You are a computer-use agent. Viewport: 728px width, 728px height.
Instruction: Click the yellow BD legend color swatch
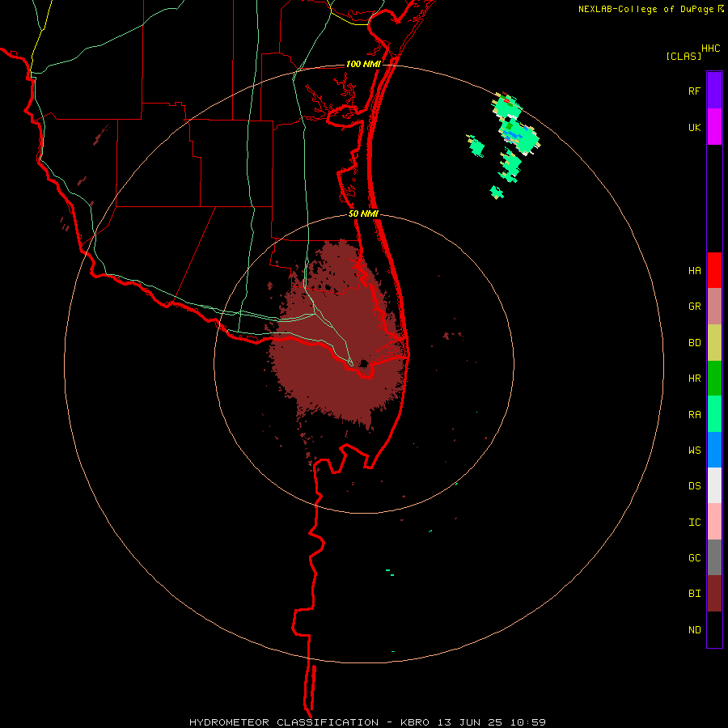point(714,343)
